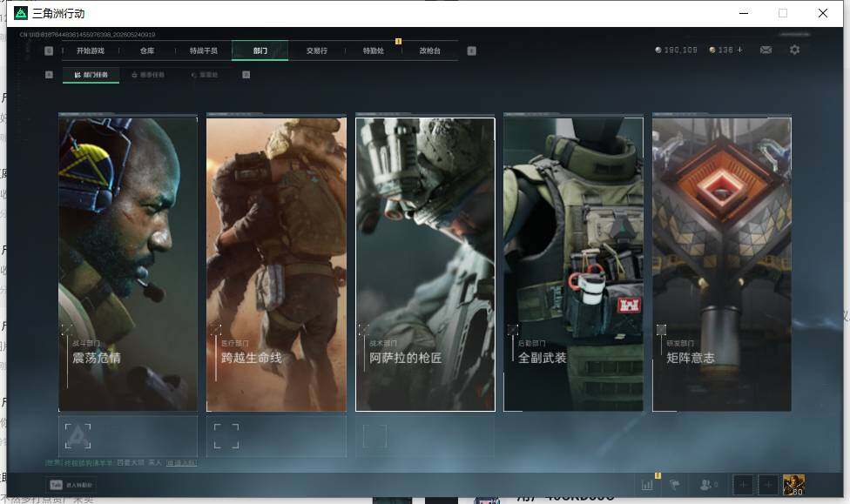Image resolution: width=850 pixels, height=504 pixels.
Task: Minimize the 三角洲行动 window
Action: pos(744,13)
